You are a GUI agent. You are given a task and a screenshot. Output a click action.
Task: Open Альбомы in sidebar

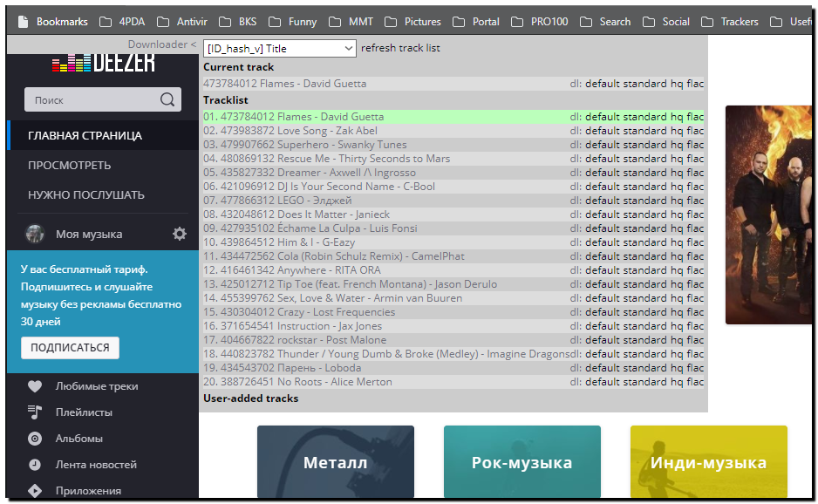click(79, 439)
